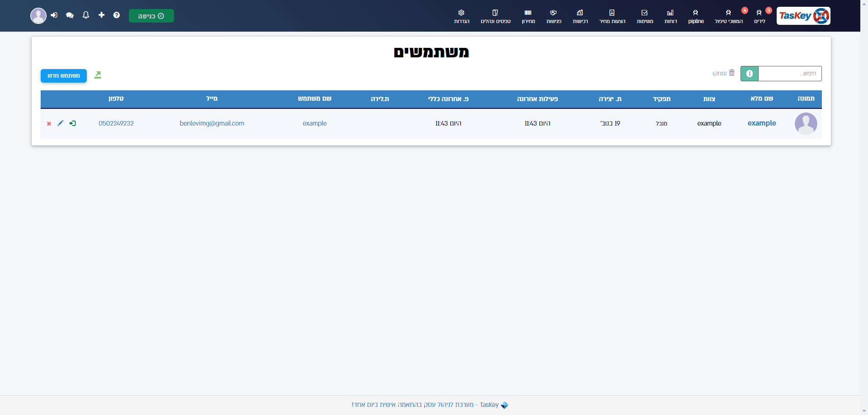Click the משתמש חדש new user button
The height and width of the screenshot is (415, 868).
pyautogui.click(x=64, y=76)
